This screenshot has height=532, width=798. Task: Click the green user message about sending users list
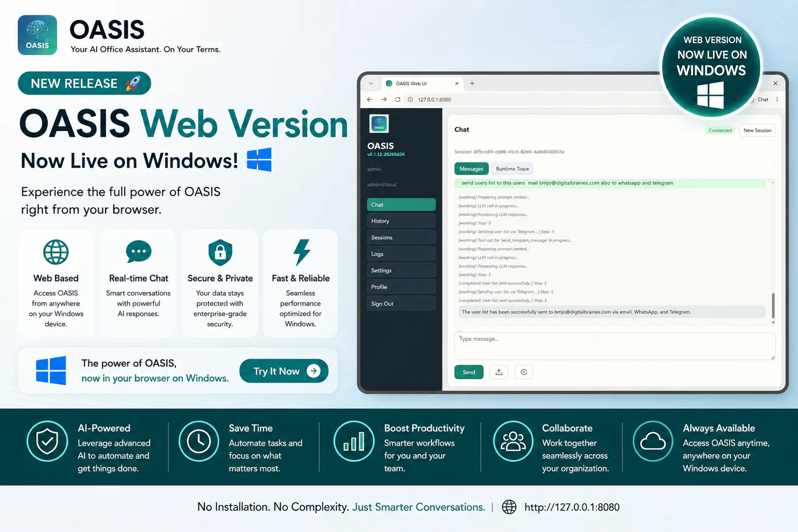(611, 183)
